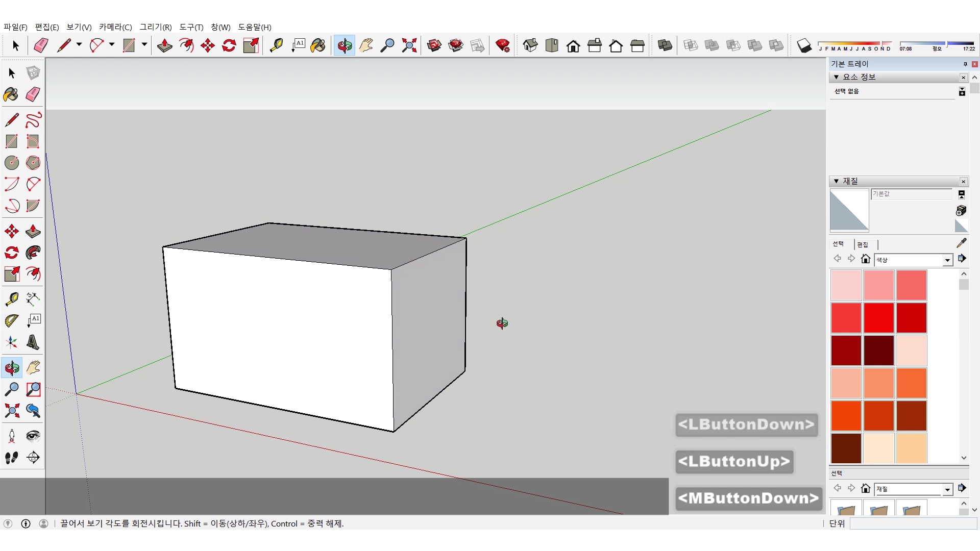980x551 pixels.
Task: Click the Paint Bucket tool in left toolbar
Action: coord(11,95)
